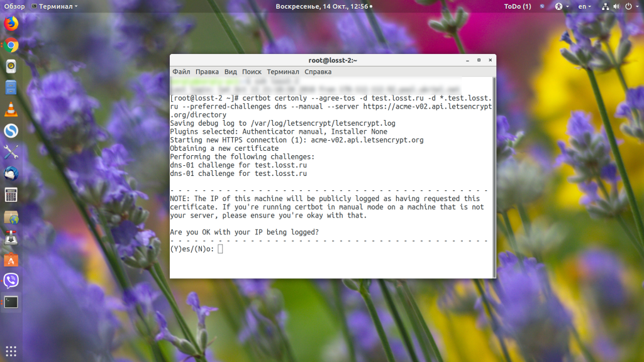The width and height of the screenshot is (644, 362).
Task: Open the en keyboard layout dropdown
Action: [x=585, y=6]
